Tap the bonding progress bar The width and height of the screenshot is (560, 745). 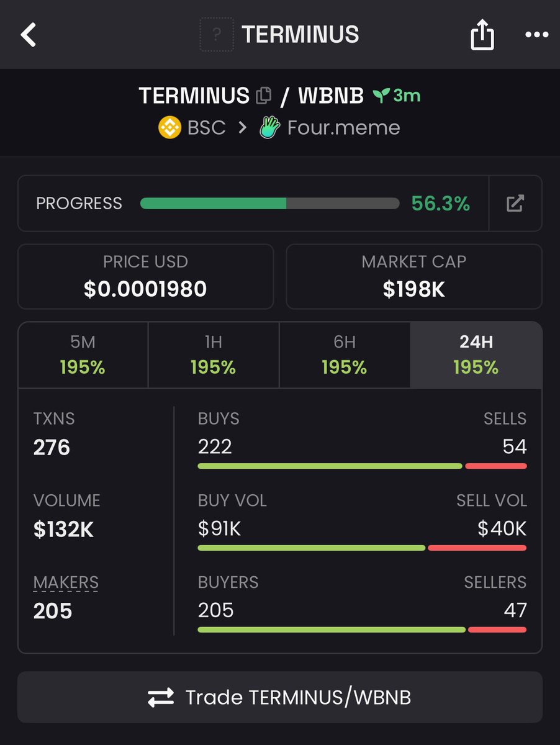click(x=269, y=203)
